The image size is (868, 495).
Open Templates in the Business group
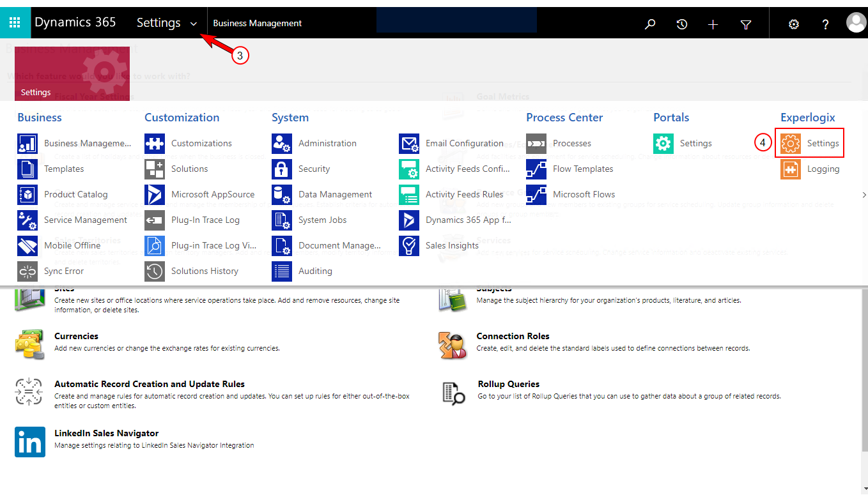64,169
